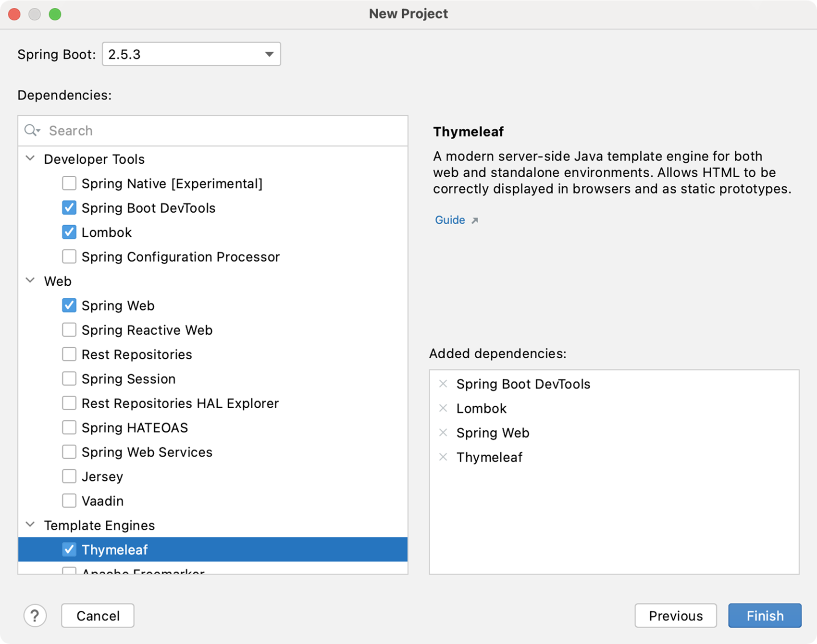Collapse the Template Engines group
This screenshot has height=644, width=817.
pyautogui.click(x=30, y=525)
